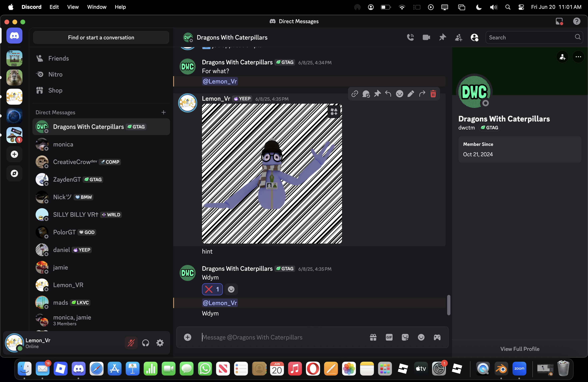588x382 pixels.
Task: Unmute the microphone
Action: [131, 343]
